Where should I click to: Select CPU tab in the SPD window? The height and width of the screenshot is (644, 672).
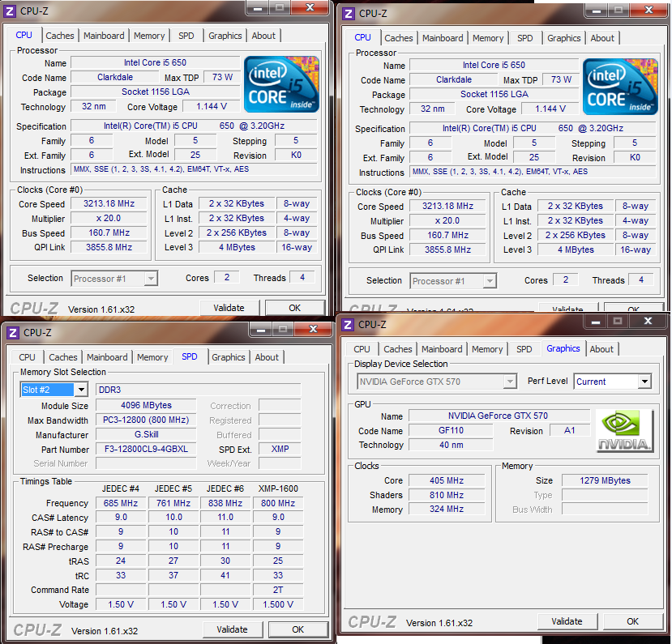[x=27, y=357]
